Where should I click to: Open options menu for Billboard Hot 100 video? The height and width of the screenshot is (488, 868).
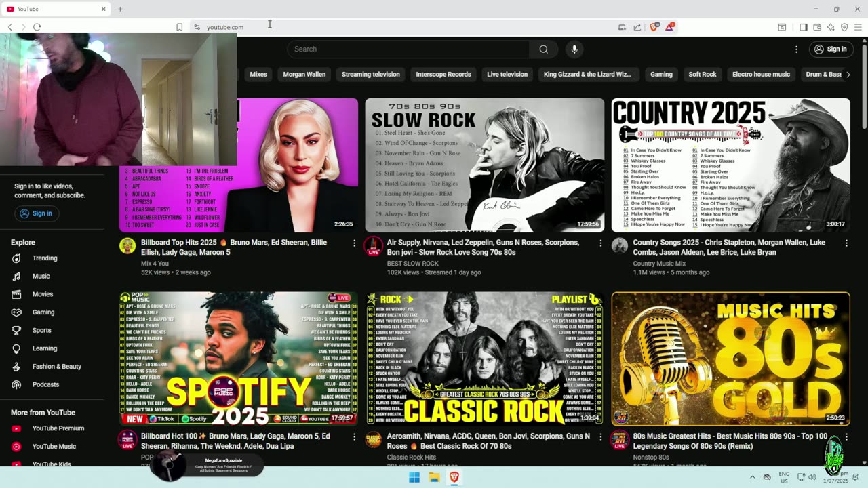click(x=354, y=436)
